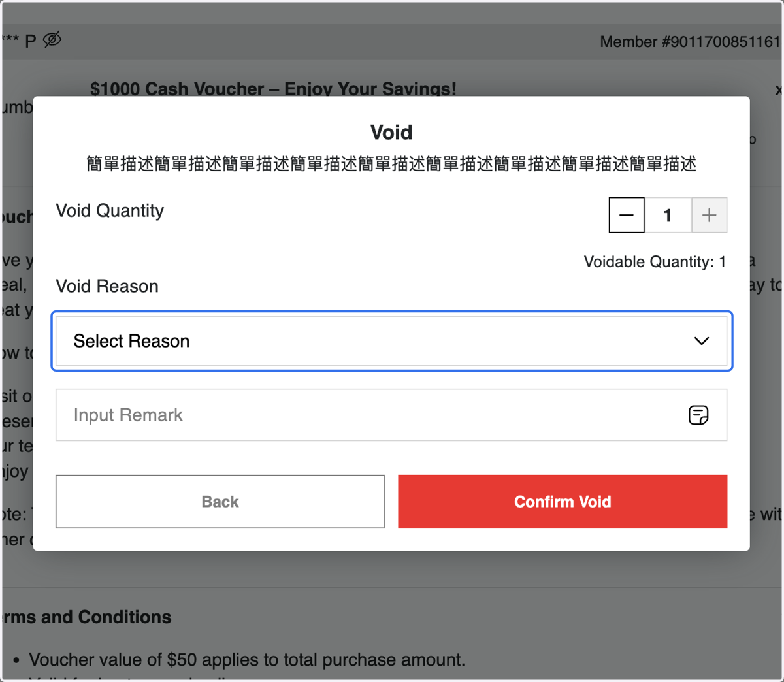Click the Chinese description text line
The height and width of the screenshot is (682, 784).
pos(391,163)
